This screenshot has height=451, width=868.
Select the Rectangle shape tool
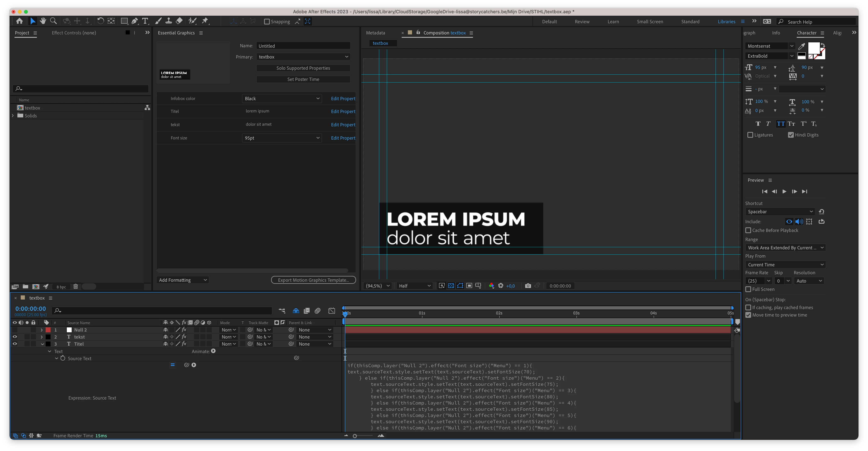[124, 21]
